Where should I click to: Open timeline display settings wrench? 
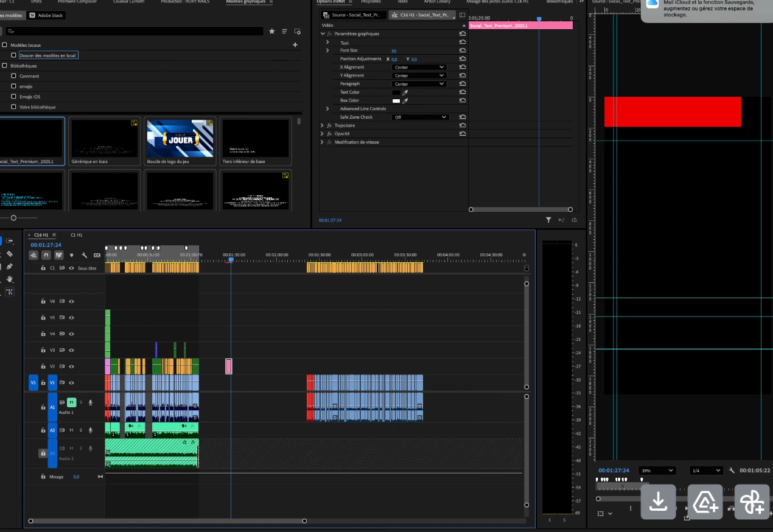[x=85, y=255]
